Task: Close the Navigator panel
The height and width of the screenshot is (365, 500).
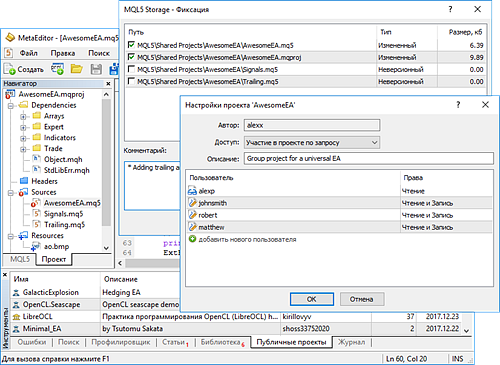Action: click(108, 83)
